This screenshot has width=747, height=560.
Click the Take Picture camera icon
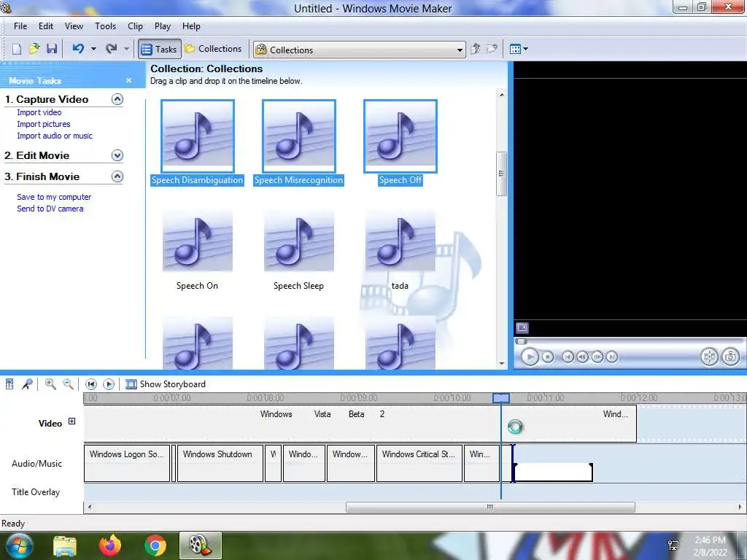click(730, 357)
